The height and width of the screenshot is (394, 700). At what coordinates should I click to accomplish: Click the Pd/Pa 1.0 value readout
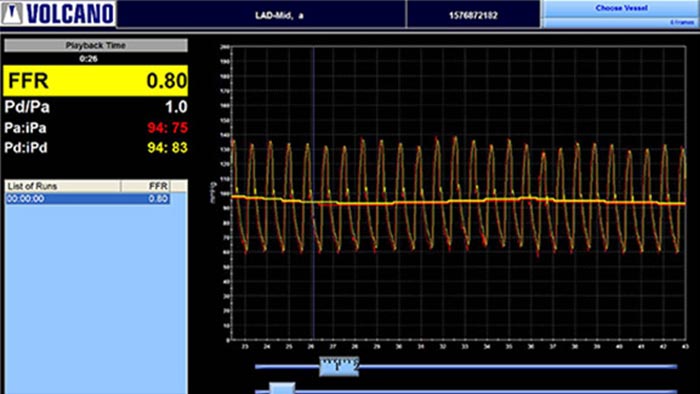(176, 107)
